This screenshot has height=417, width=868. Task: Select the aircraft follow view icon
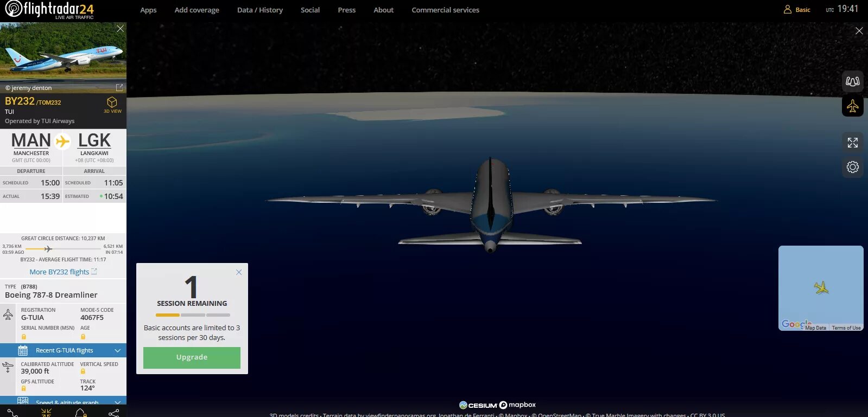click(853, 106)
